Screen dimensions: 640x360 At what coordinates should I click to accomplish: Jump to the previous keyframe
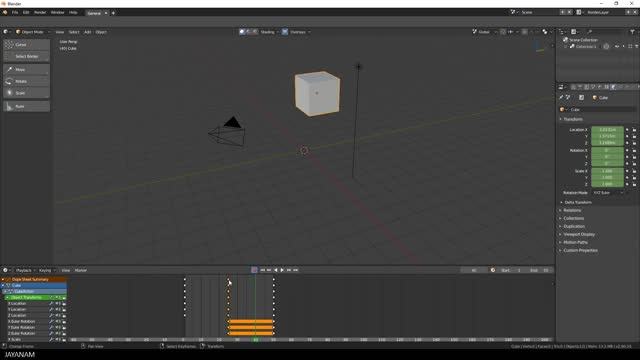click(269, 270)
